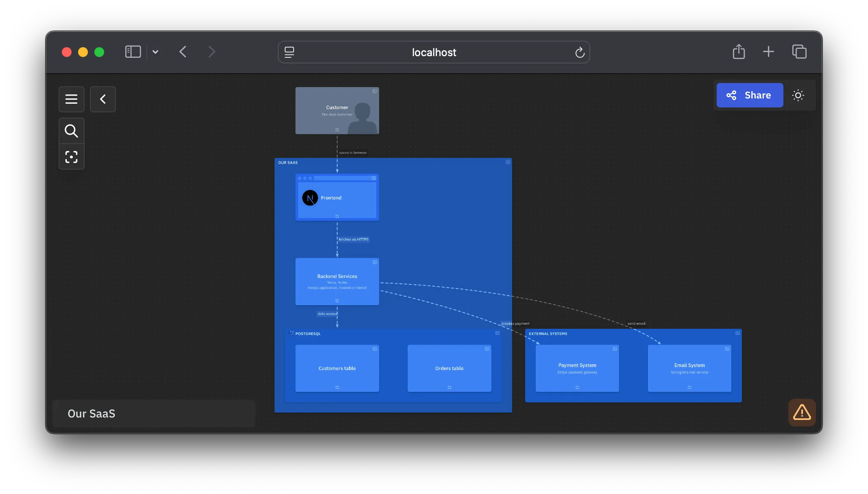Image resolution: width=868 pixels, height=494 pixels.
Task: Click the back chevron in the diagram toolbar
Action: (x=103, y=99)
